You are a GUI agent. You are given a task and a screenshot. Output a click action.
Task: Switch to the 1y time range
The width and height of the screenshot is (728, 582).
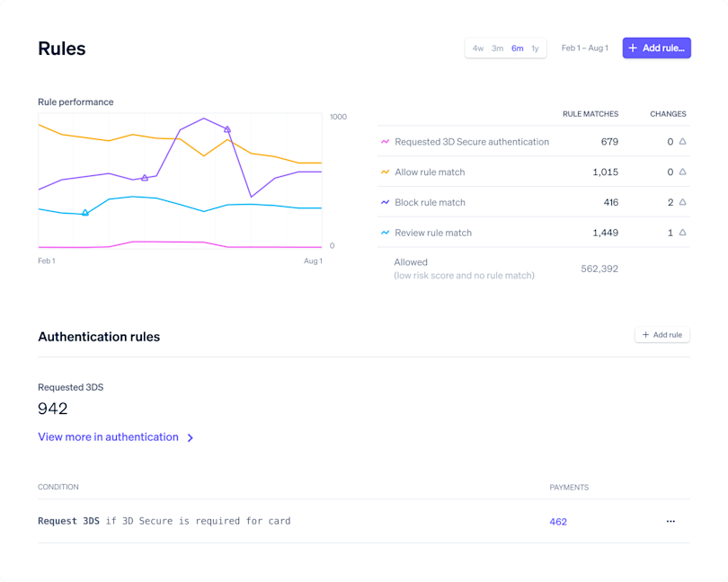coord(536,48)
